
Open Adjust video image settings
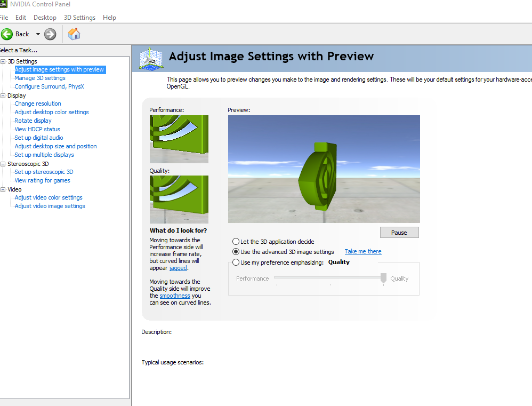point(50,206)
